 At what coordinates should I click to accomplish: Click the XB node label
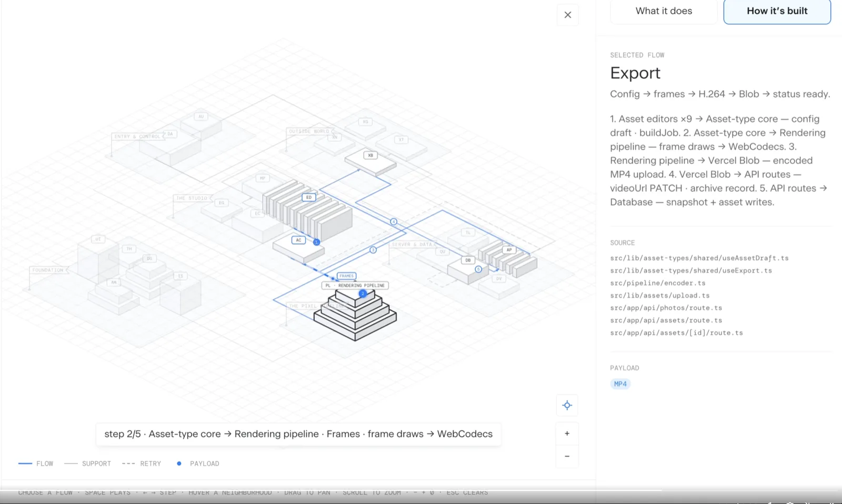point(370,155)
